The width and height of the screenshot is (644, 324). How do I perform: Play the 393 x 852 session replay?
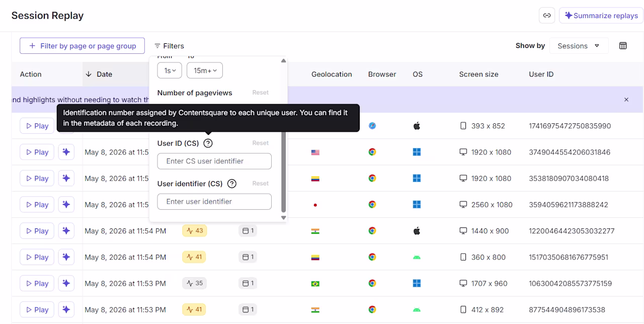(37, 126)
